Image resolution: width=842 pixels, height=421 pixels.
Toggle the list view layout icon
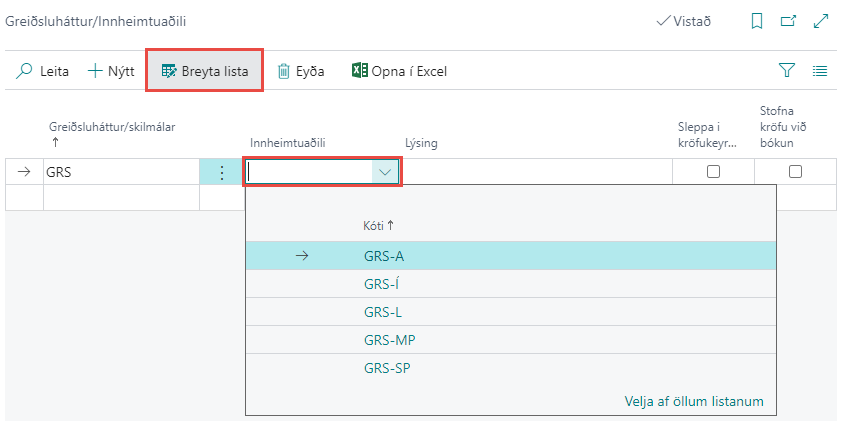[x=820, y=71]
